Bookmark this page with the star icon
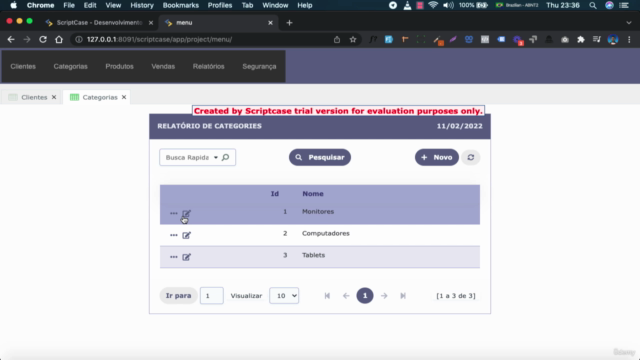640x360 pixels. 353,40
